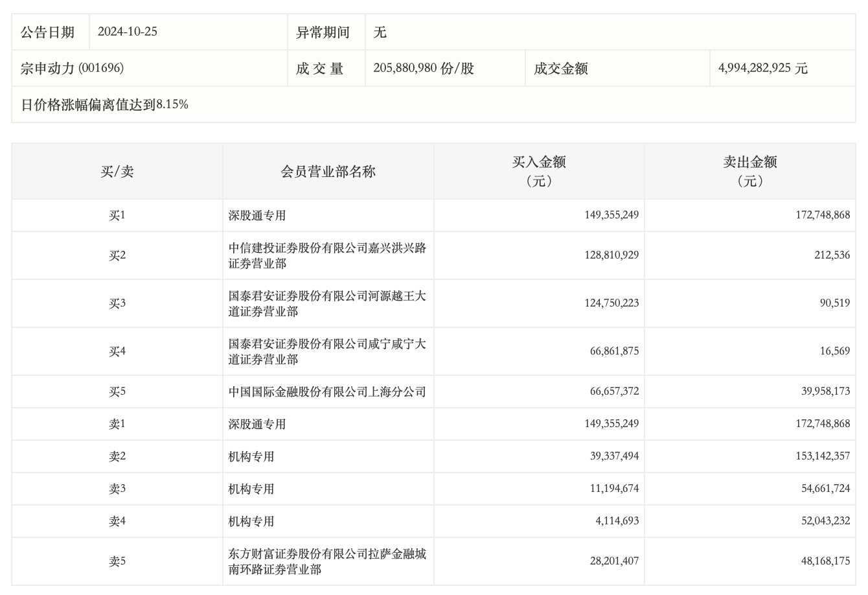The height and width of the screenshot is (595, 868).
Task: Click the 买1 row label
Action: (117, 215)
